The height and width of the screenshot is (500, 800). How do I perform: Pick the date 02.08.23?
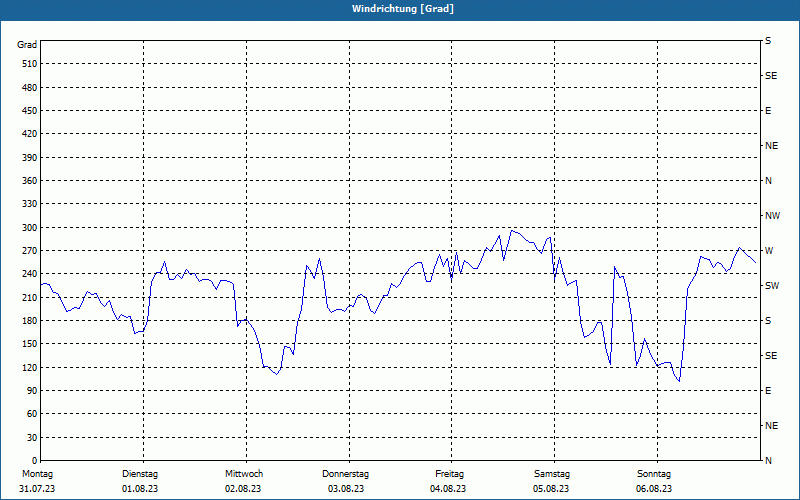point(243,489)
